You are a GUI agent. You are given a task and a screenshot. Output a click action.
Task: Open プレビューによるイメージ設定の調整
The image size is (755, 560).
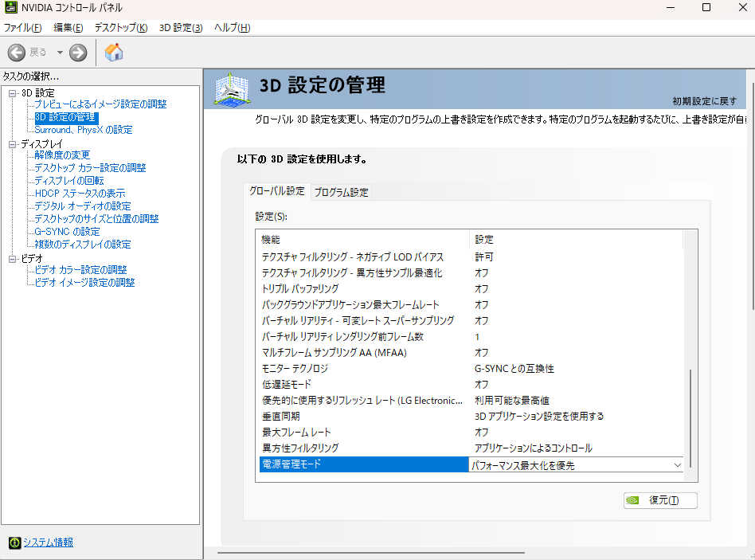pos(100,104)
